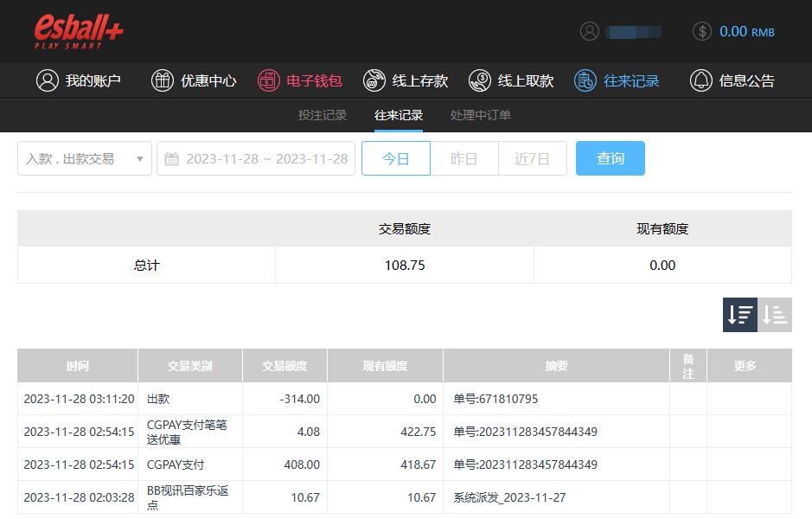
Task: Click the 往来记录 nav item
Action: [x=617, y=81]
